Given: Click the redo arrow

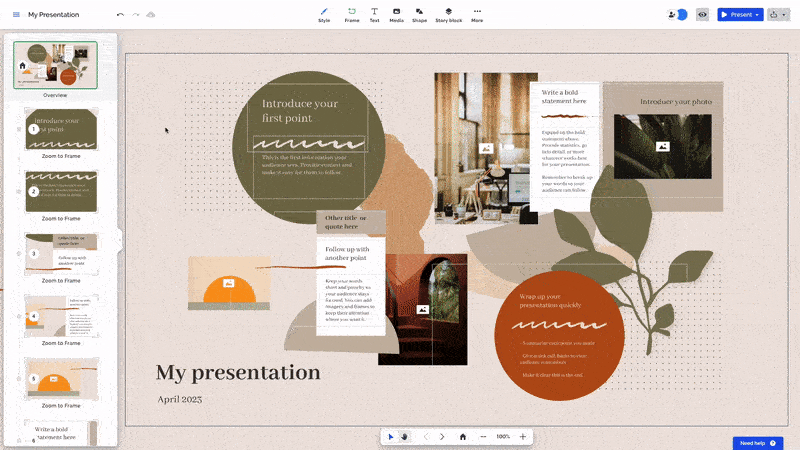Looking at the screenshot, I should point(135,15).
